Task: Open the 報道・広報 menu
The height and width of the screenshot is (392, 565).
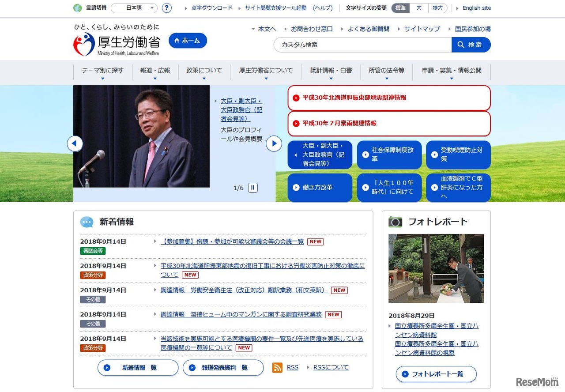Action: pos(154,70)
